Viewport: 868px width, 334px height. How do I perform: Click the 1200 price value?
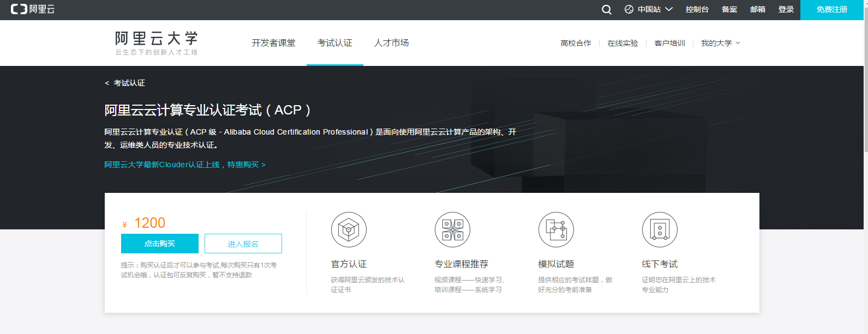coord(149,223)
